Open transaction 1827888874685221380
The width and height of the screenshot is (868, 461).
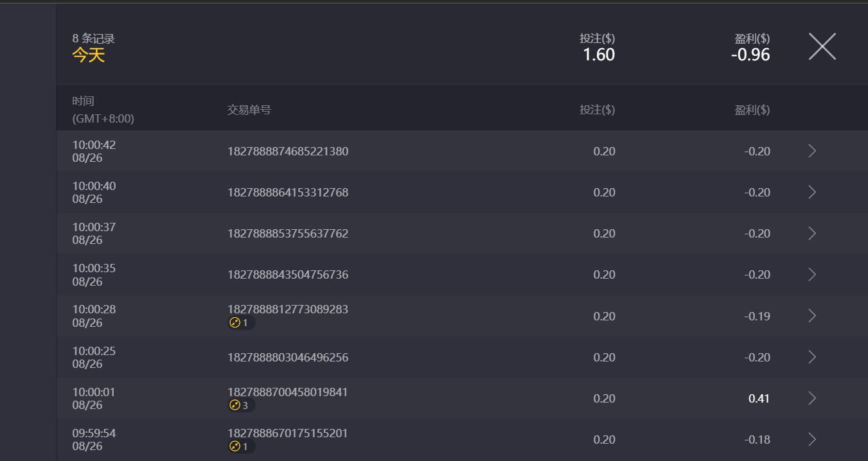287,152
